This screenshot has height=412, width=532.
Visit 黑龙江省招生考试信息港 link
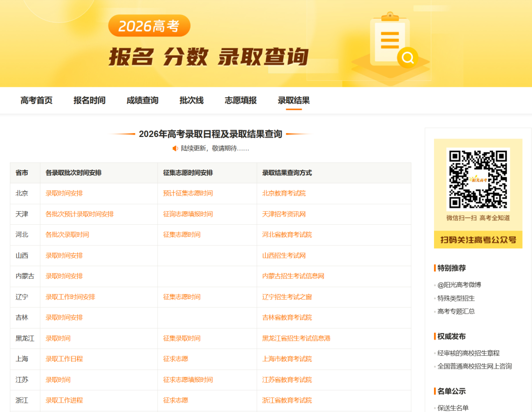(x=296, y=339)
